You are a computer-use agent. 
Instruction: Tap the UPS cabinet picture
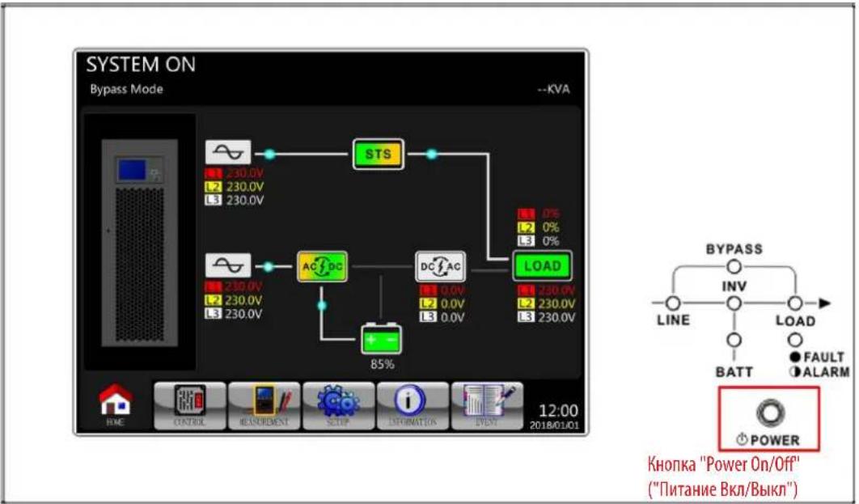pyautogui.click(x=140, y=243)
